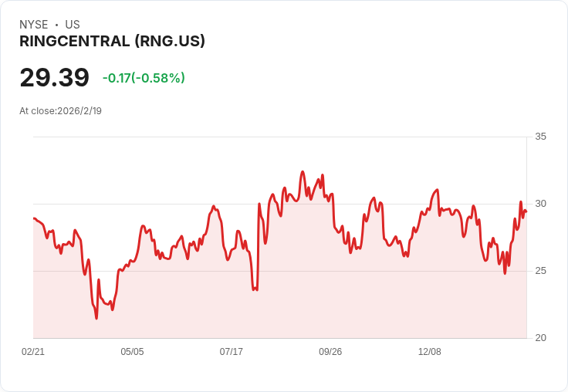Click the last data point at line's right end

pyautogui.click(x=526, y=211)
